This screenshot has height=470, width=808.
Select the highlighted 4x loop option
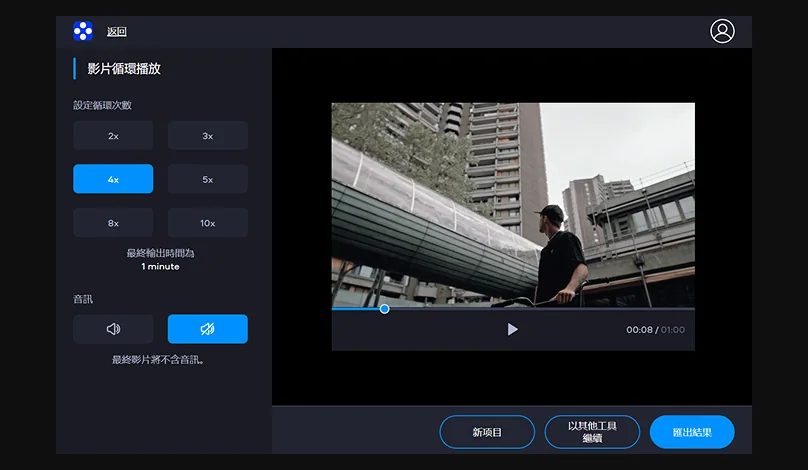coord(113,179)
